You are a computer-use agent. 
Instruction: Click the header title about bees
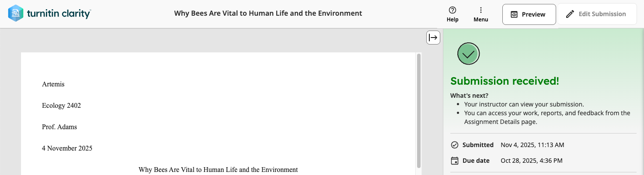[x=268, y=13]
